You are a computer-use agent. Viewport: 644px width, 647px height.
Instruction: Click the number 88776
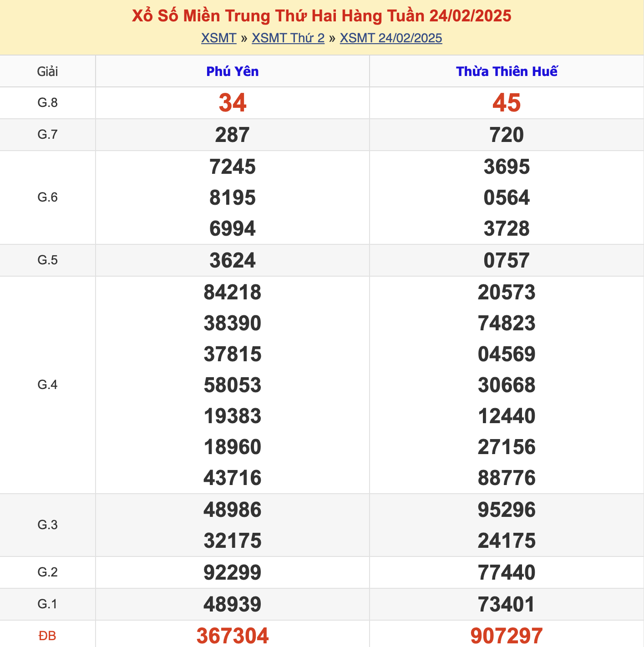pyautogui.click(x=507, y=478)
